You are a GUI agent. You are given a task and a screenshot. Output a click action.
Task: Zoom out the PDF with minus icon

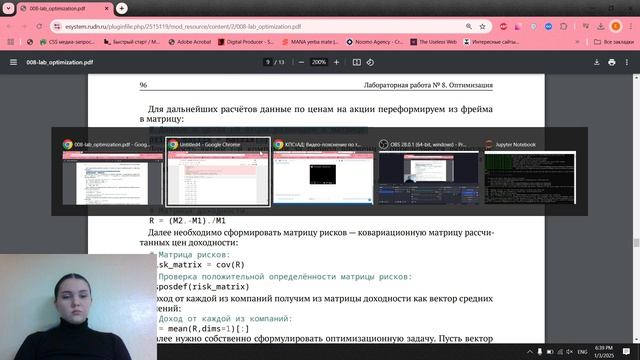click(x=301, y=62)
